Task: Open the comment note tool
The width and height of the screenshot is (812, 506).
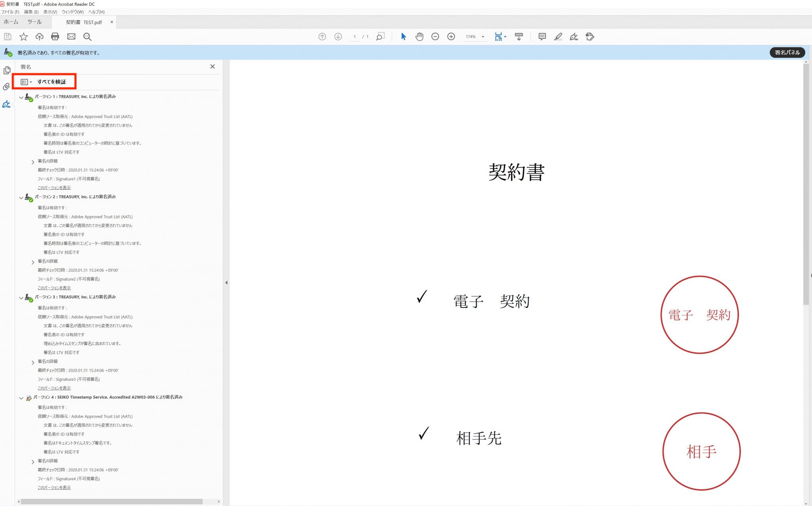Action: pyautogui.click(x=542, y=36)
